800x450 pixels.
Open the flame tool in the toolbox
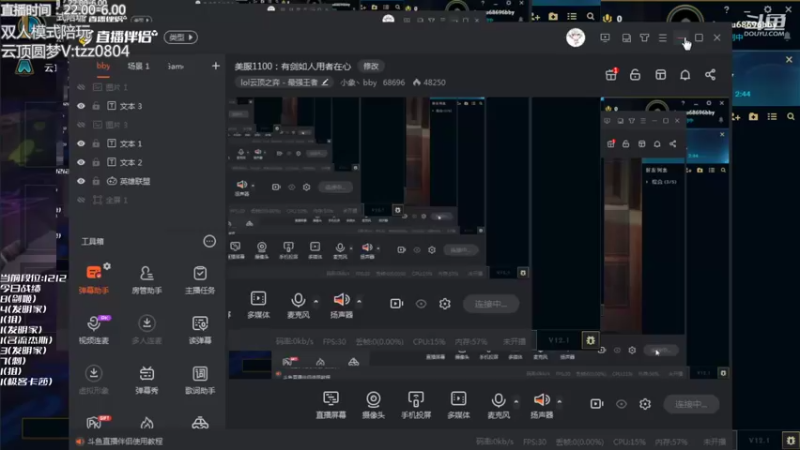point(147,423)
